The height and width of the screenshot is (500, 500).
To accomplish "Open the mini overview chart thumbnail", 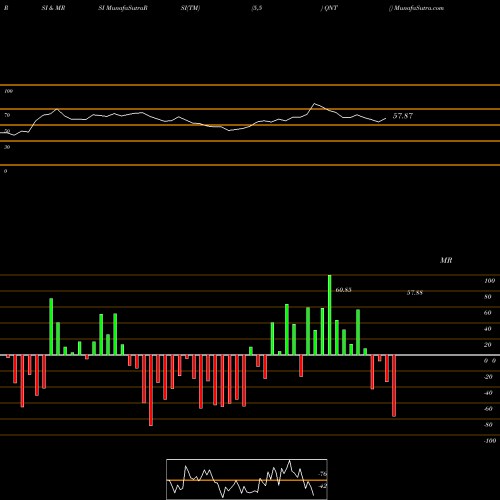I will click(x=247, y=479).
